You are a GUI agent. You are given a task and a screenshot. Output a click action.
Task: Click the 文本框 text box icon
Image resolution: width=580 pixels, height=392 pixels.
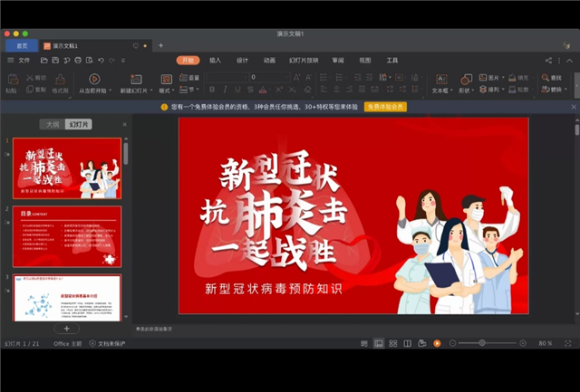pos(441,80)
